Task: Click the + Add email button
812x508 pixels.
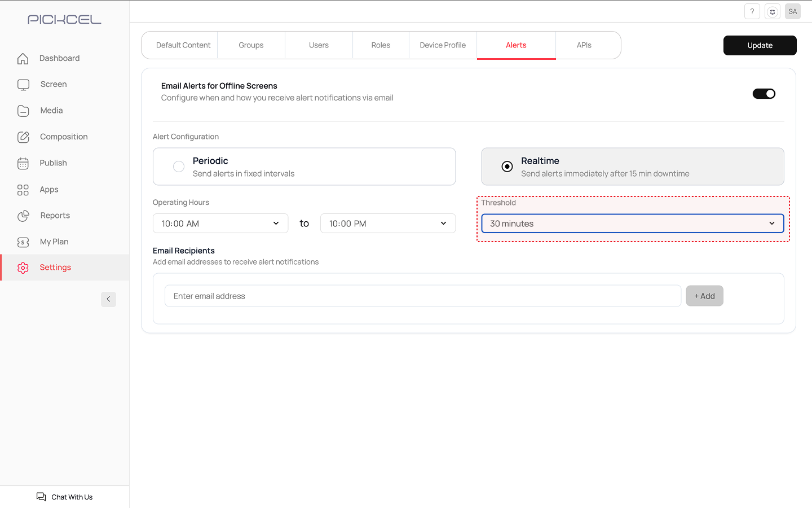Action: point(704,296)
